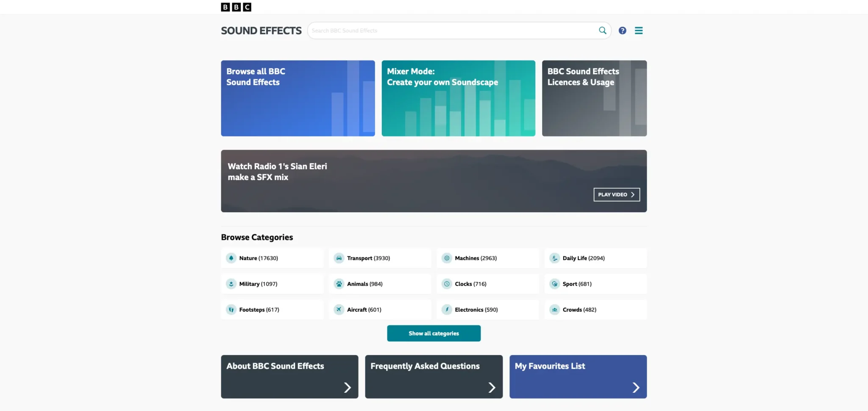868x411 pixels.
Task: Open the Nature (17630) category
Action: click(x=272, y=258)
